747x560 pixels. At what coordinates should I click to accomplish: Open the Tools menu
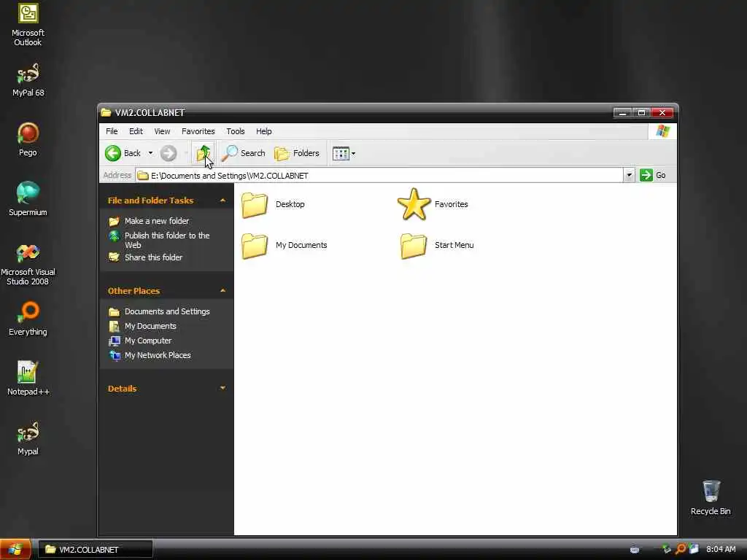coord(236,131)
